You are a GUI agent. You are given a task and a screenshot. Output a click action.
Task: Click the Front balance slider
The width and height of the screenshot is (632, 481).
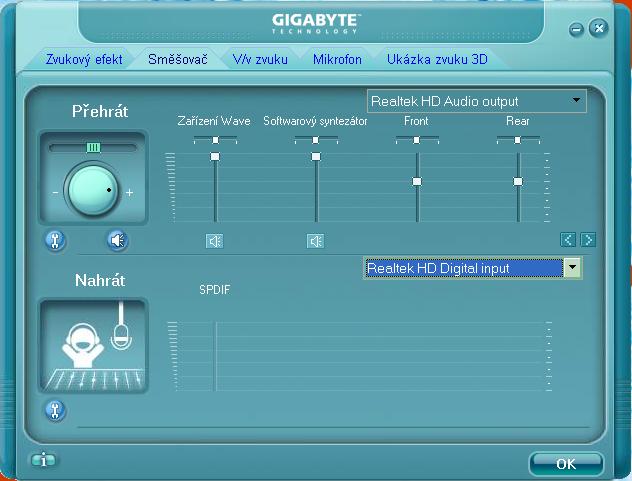pos(417,140)
